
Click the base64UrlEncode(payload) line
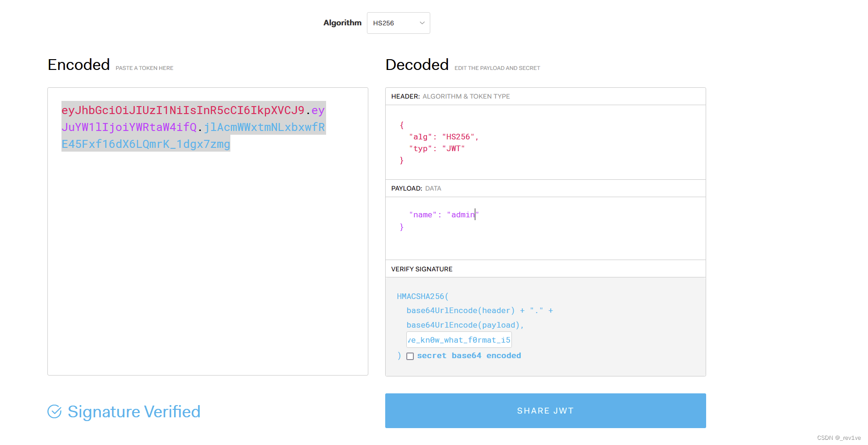[x=465, y=325]
